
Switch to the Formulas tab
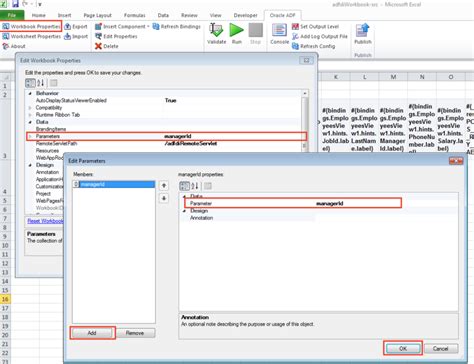tap(135, 15)
